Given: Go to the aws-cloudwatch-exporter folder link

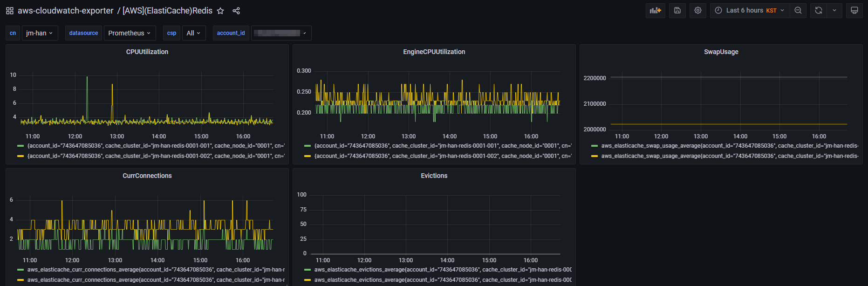Looking at the screenshot, I should coord(65,11).
